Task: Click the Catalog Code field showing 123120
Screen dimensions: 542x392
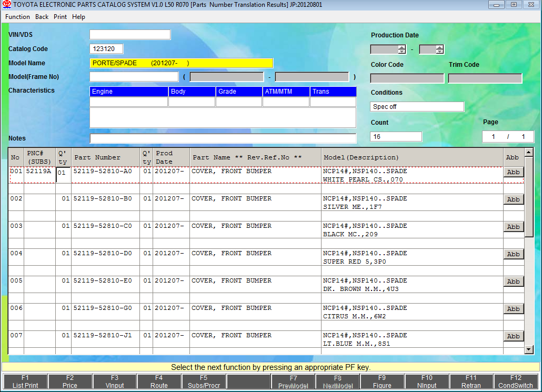Action: coord(106,49)
